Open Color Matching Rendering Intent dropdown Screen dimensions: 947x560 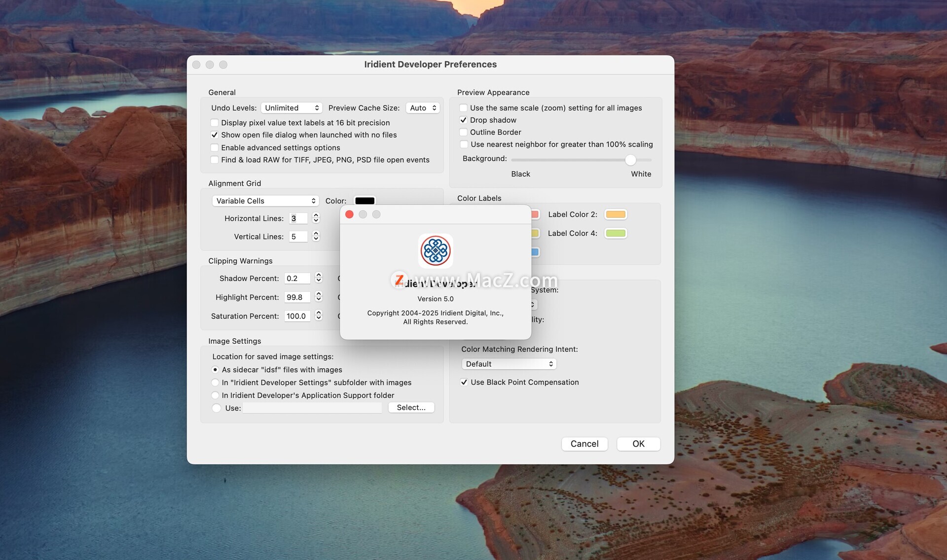coord(509,364)
